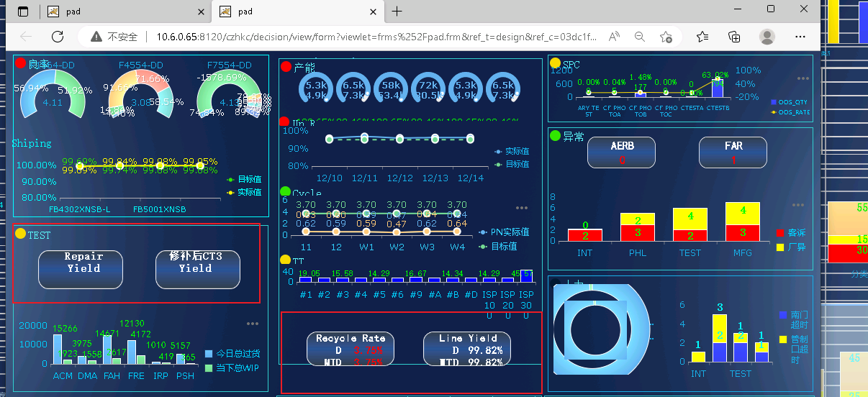
Task: Click the zoom out magnifier icon
Action: [x=640, y=37]
